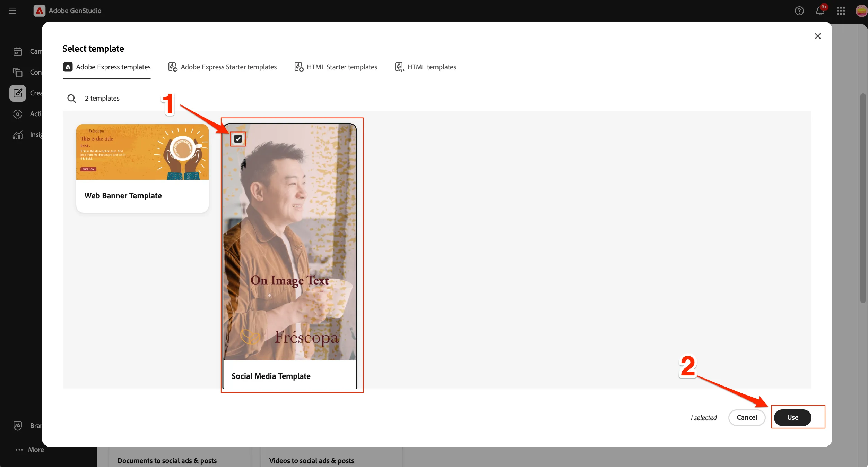Open Campaigns calendar icon in sidebar
The height and width of the screenshot is (467, 868).
coord(18,51)
